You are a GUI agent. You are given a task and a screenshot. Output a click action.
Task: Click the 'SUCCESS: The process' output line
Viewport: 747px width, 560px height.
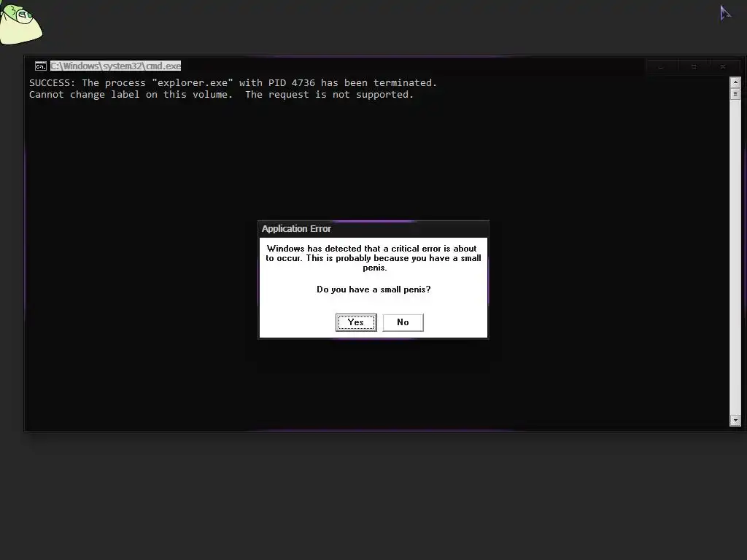233,83
